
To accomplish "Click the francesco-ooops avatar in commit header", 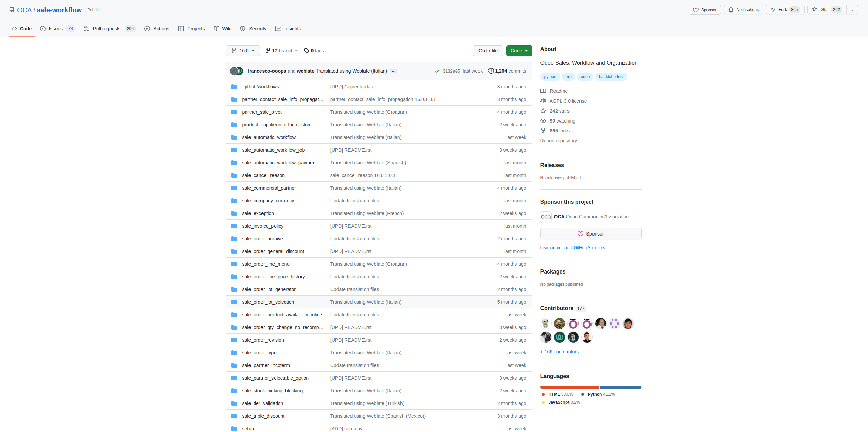I will (x=234, y=71).
